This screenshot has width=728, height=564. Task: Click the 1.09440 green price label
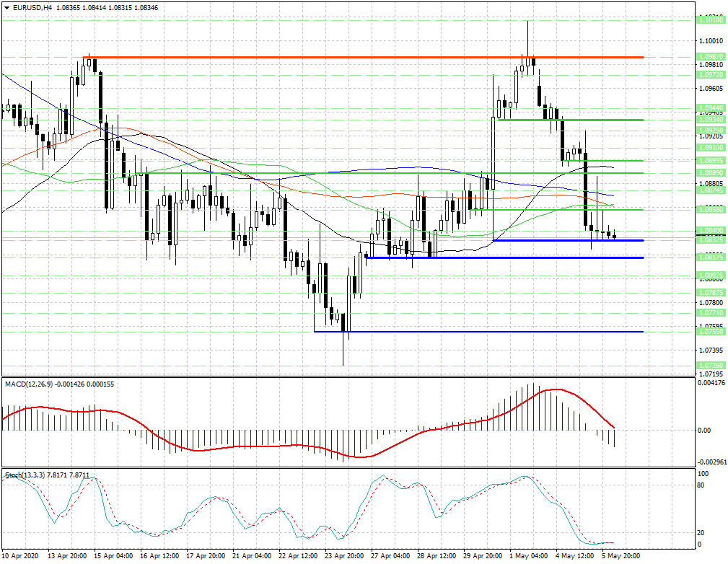(x=711, y=107)
